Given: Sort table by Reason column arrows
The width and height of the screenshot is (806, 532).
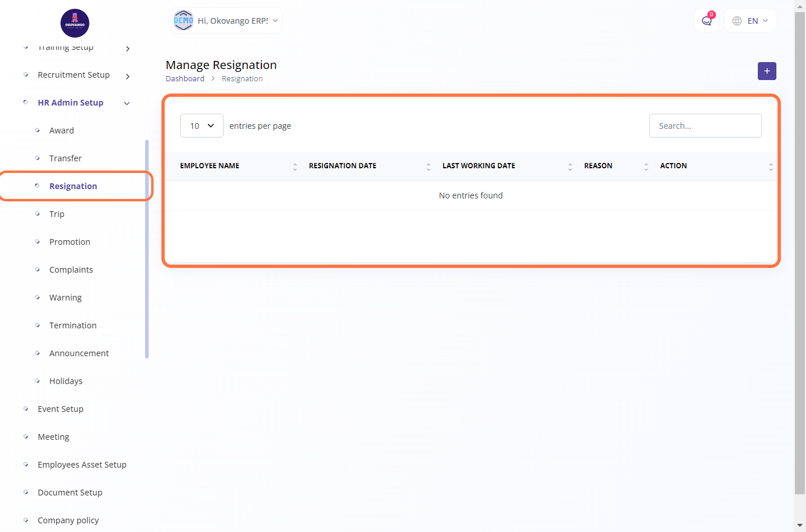Looking at the screenshot, I should click(646, 167).
